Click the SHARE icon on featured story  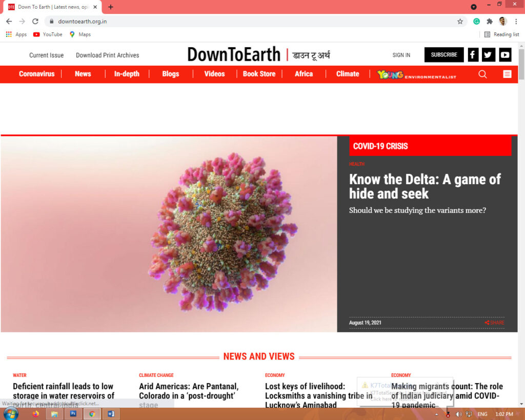494,323
